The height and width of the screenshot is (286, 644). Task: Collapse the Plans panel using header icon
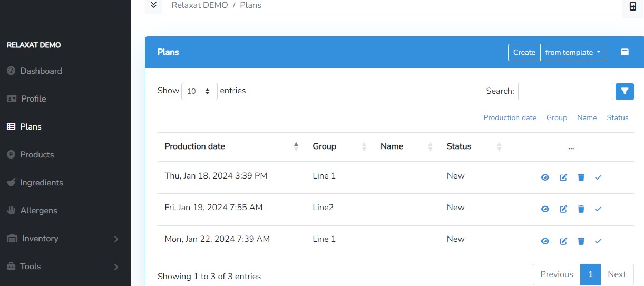click(x=625, y=52)
